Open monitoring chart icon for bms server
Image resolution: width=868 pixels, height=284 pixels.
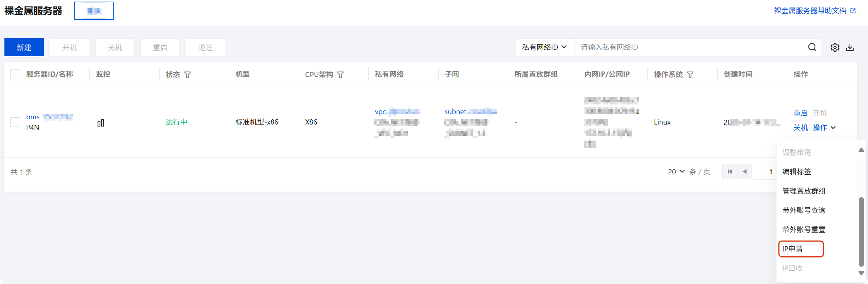101,123
